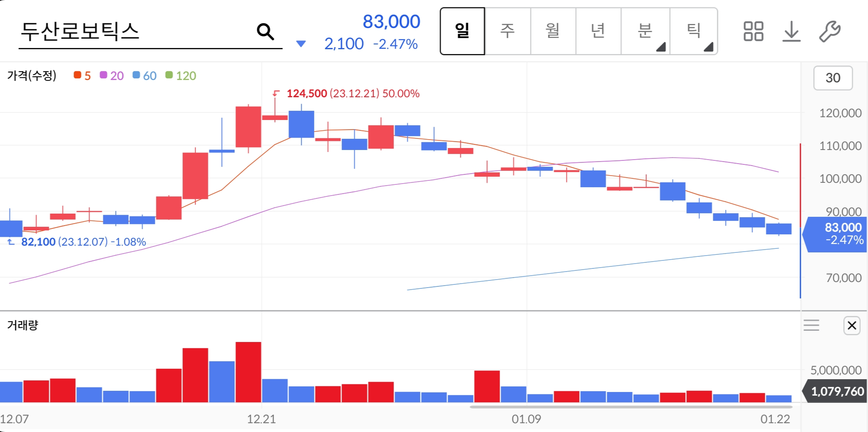868x432 pixels.
Task: Click the low price marker arrow 82,100
Action: tap(11, 242)
